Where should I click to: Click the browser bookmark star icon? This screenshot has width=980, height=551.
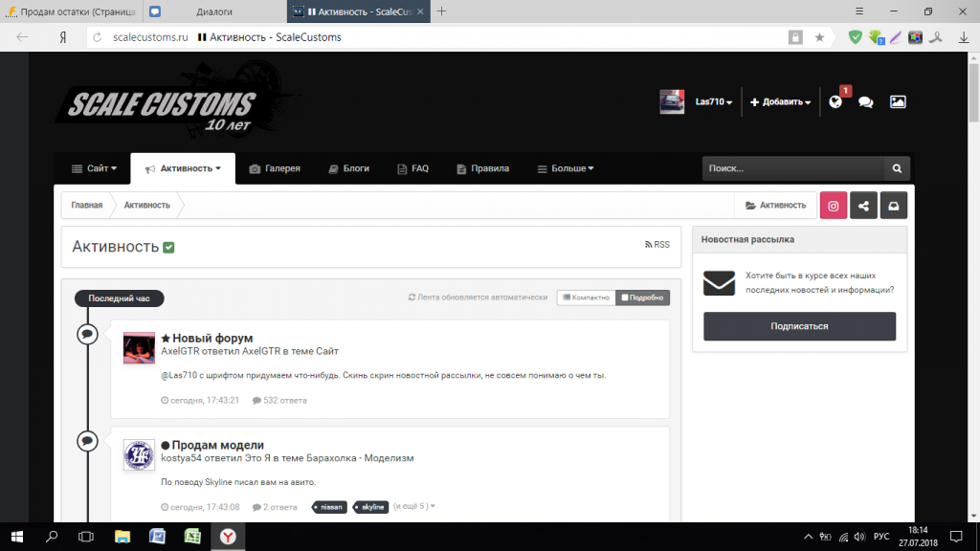[x=819, y=37]
